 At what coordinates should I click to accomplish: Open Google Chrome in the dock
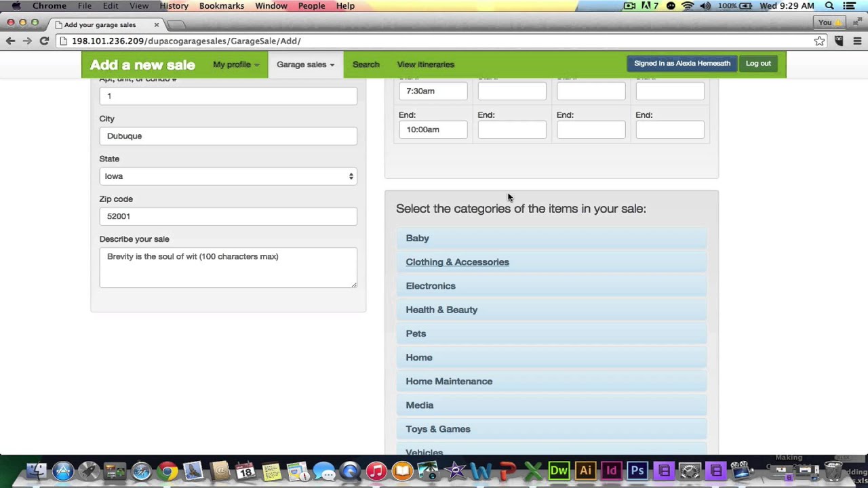[x=167, y=470]
